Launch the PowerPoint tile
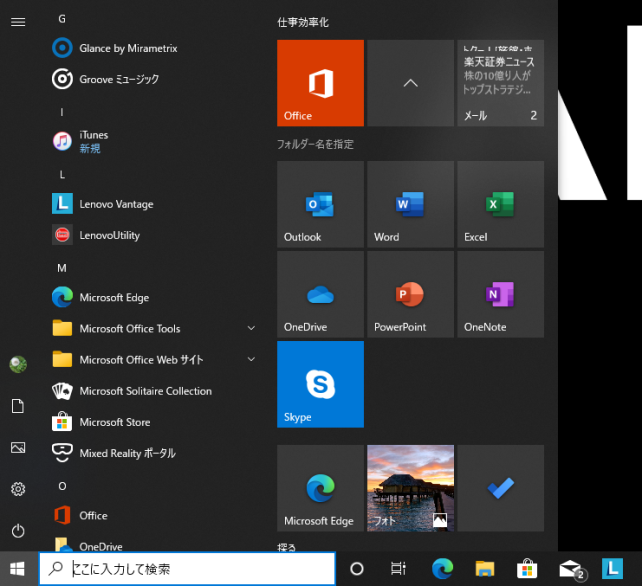Image resolution: width=642 pixels, height=586 pixels. pyautogui.click(x=410, y=294)
